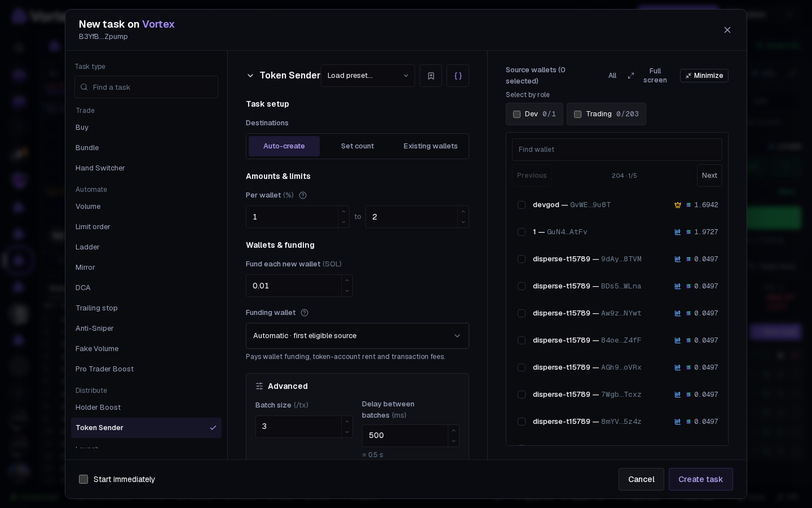The height and width of the screenshot is (508, 812).
Task: Increase Delay between batches value
Action: (x=453, y=431)
